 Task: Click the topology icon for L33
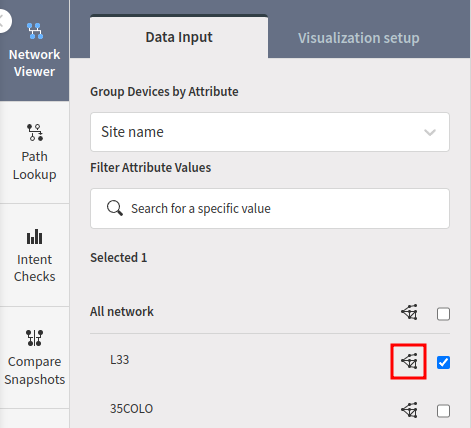(x=409, y=361)
